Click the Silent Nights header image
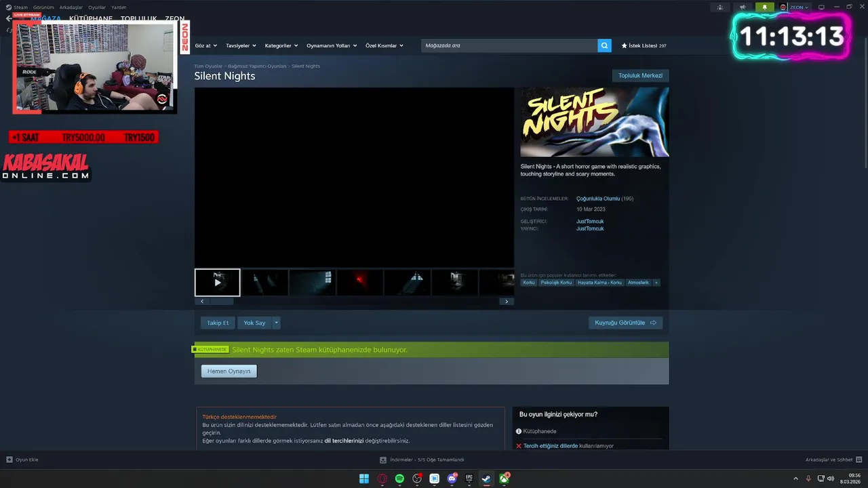 point(595,122)
